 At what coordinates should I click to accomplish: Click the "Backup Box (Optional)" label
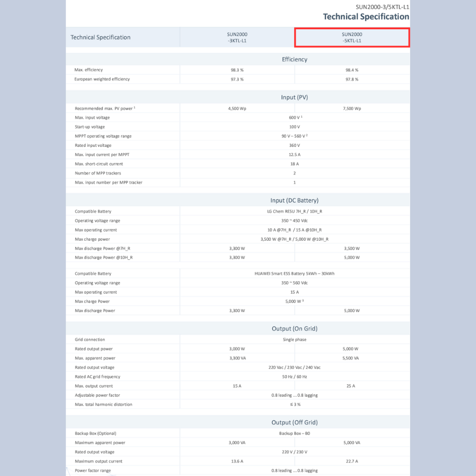tap(95, 434)
